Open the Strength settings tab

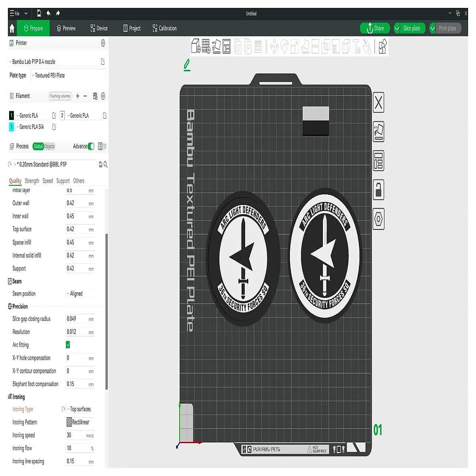pyautogui.click(x=32, y=181)
